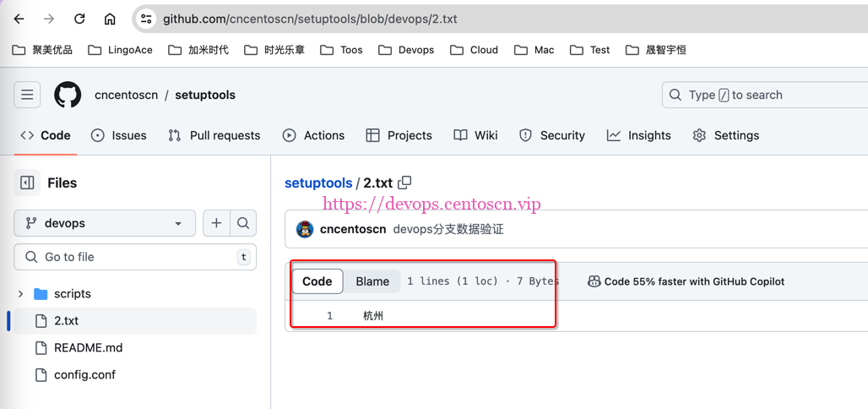
Task: Click Code 55% faster with GitHub Copilot
Action: (686, 281)
